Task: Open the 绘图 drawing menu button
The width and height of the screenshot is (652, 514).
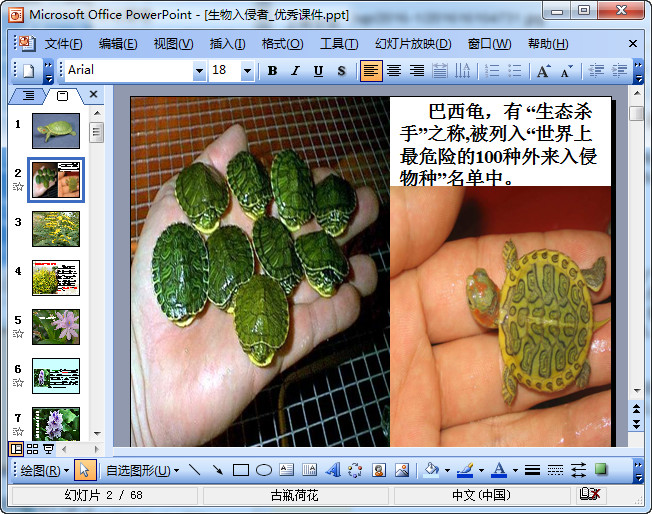Action: (x=45, y=470)
